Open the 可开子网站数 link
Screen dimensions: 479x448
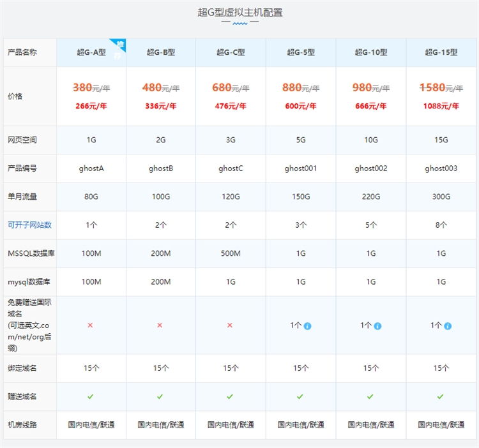[x=29, y=225]
